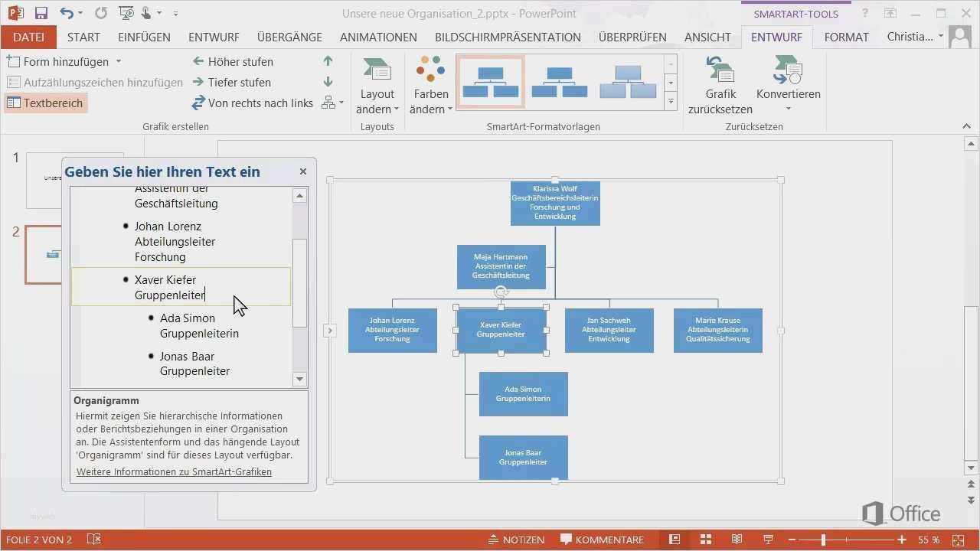Viewport: 980px width, 551px height.
Task: Zoom in with the plus button
Action: [x=903, y=540]
